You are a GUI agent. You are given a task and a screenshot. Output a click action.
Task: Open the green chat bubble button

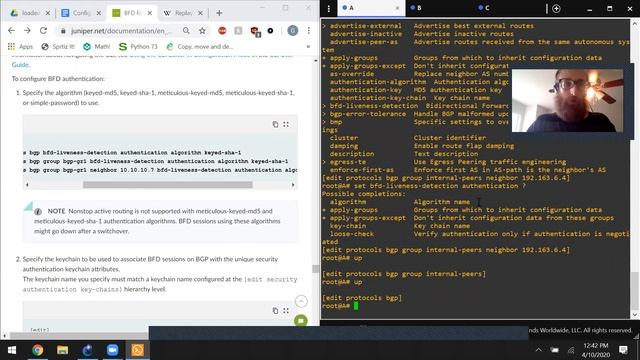(x=301, y=320)
